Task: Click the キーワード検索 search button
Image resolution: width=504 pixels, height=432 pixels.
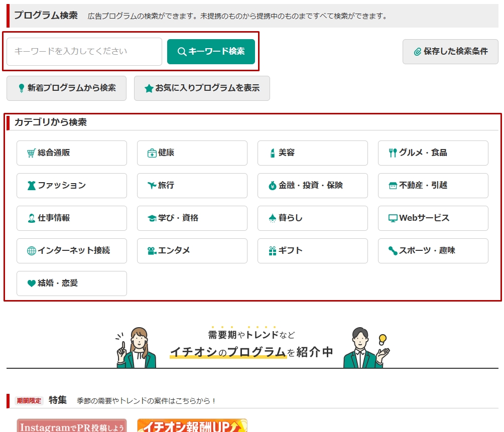Action: pyautogui.click(x=211, y=52)
